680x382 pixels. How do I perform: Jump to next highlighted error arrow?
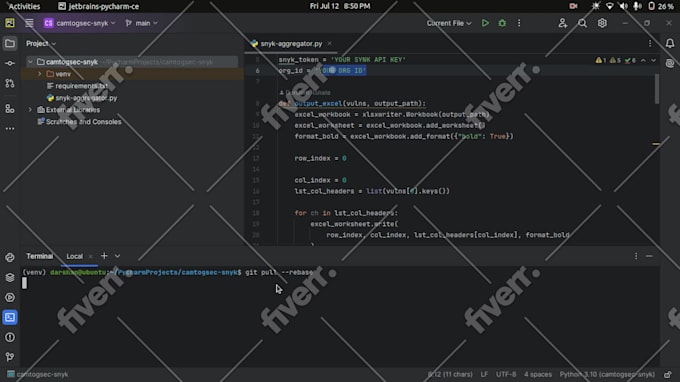[654, 60]
